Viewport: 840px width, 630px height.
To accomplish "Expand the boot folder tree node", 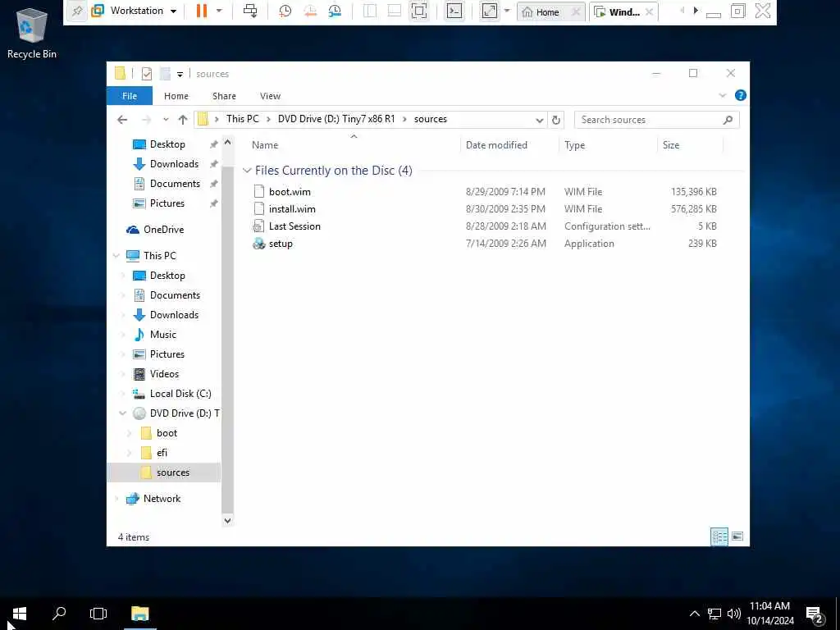I will pos(129,433).
